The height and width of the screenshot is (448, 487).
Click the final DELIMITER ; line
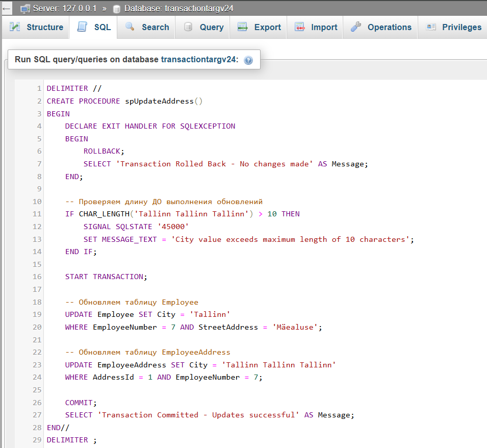tap(71, 440)
